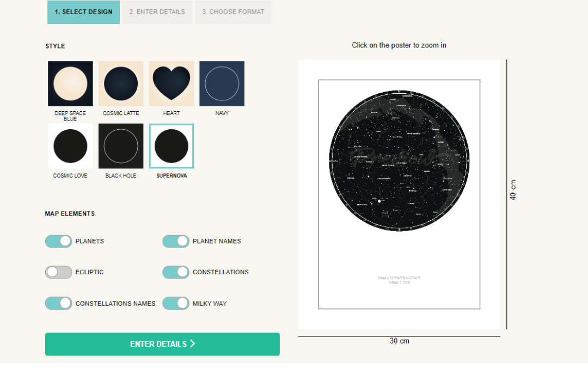Choose the Cosmic Love style icon
The height and width of the screenshot is (368, 588).
coord(70,146)
